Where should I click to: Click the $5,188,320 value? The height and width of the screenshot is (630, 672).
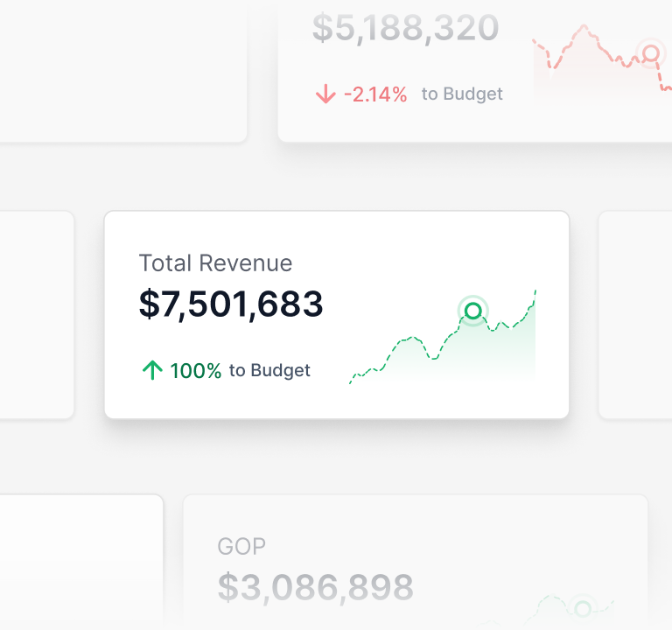(405, 28)
